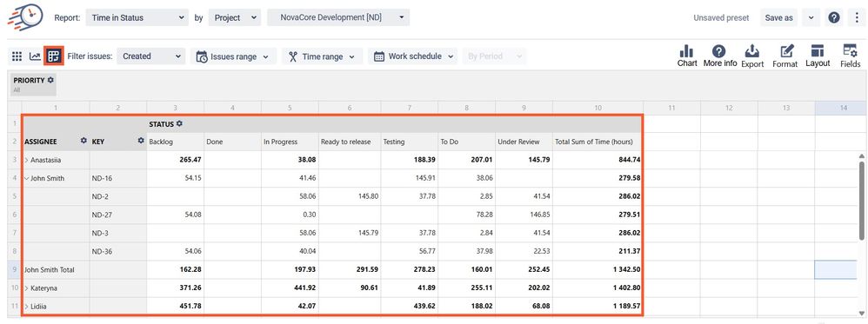This screenshot has width=868, height=324.
Task: Open PRIORITY filter gear settings
Action: click(x=50, y=80)
